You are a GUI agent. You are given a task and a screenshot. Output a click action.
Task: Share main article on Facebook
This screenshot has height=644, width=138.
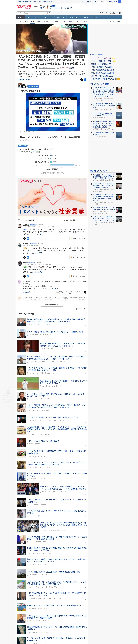(x=85, y=80)
